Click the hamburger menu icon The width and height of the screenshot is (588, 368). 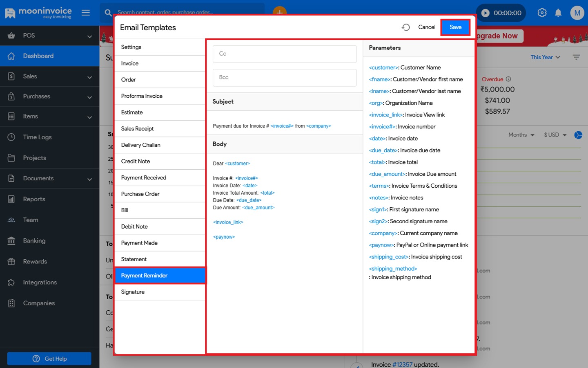[x=86, y=13]
